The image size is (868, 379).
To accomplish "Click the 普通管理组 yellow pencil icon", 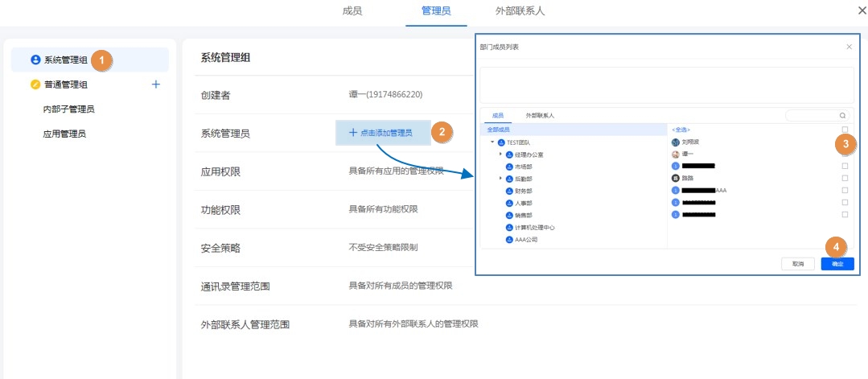I will coord(35,84).
